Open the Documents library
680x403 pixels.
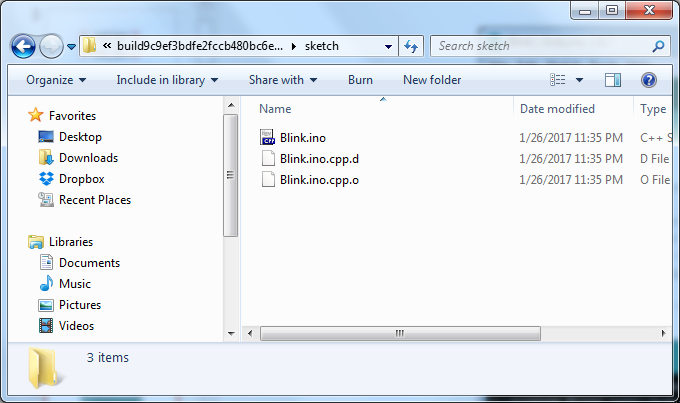pyautogui.click(x=89, y=263)
